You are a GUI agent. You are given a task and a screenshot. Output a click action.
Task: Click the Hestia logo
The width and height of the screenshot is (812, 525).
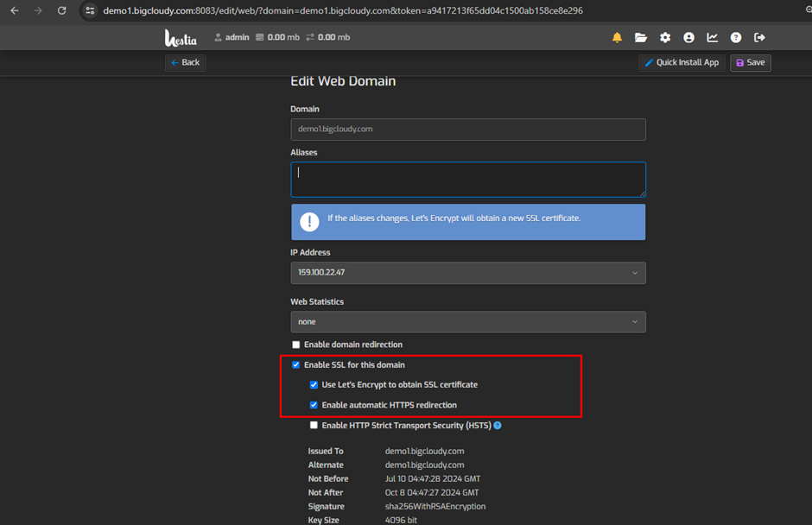tap(179, 37)
